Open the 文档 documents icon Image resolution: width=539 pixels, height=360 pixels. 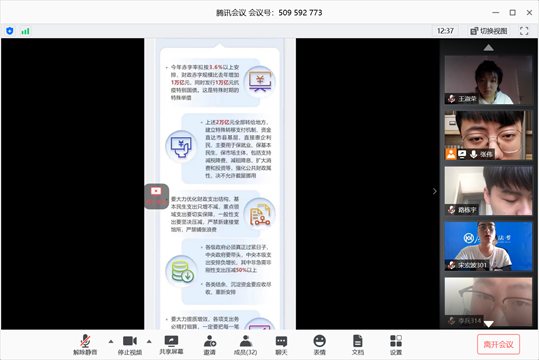point(358,344)
